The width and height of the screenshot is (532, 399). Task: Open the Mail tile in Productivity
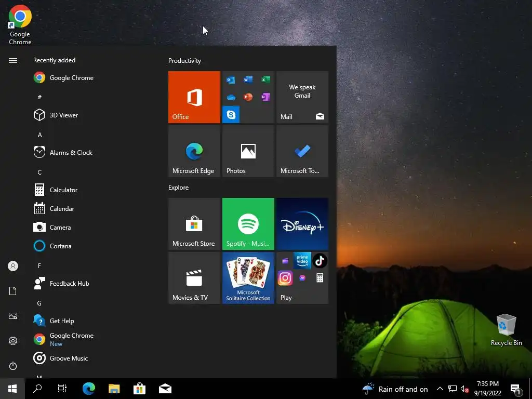point(302,97)
